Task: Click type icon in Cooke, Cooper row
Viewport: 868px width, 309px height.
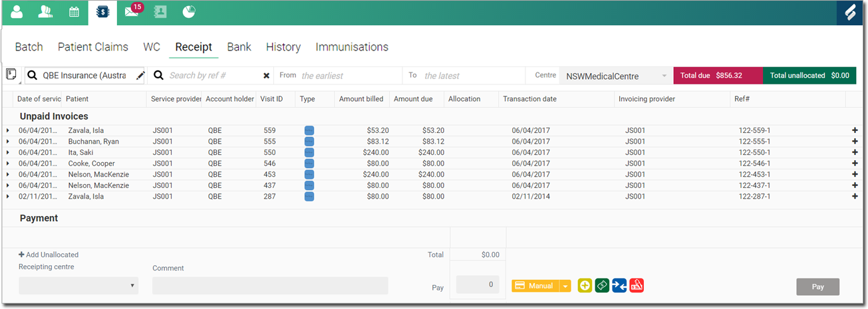Action: 309,163
